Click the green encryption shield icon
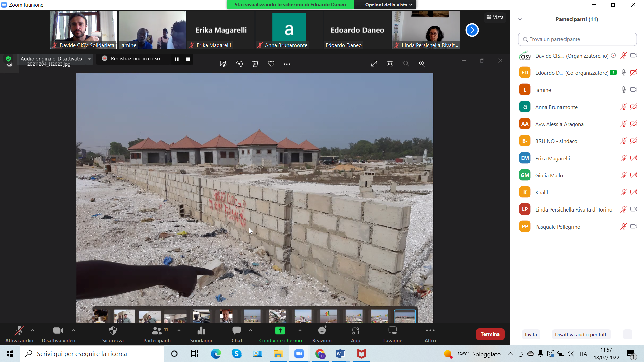644x362 pixels. tap(8, 59)
